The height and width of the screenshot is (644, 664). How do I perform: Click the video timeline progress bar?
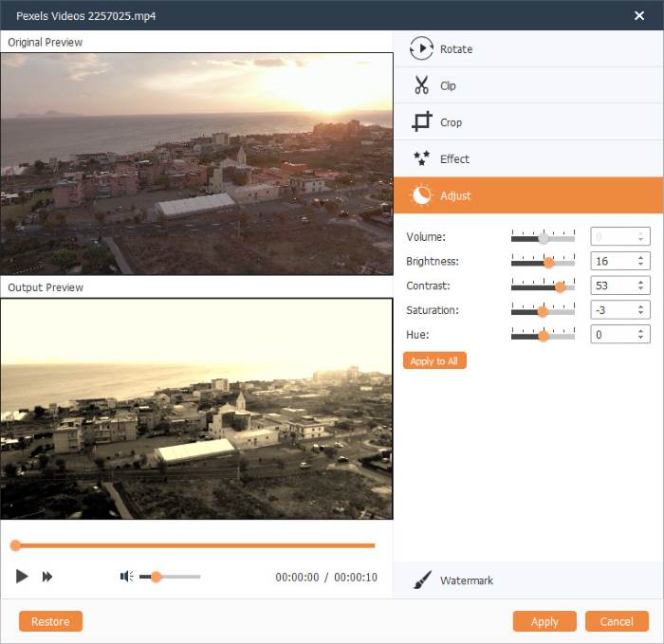pyautogui.click(x=195, y=545)
